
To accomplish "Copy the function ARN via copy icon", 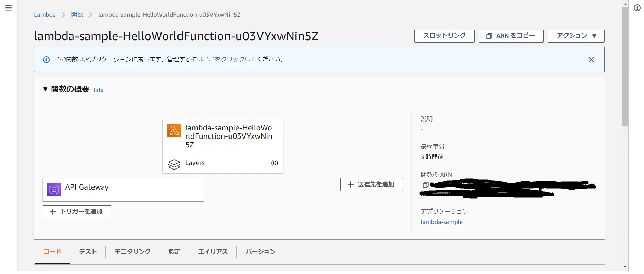I will [x=425, y=185].
